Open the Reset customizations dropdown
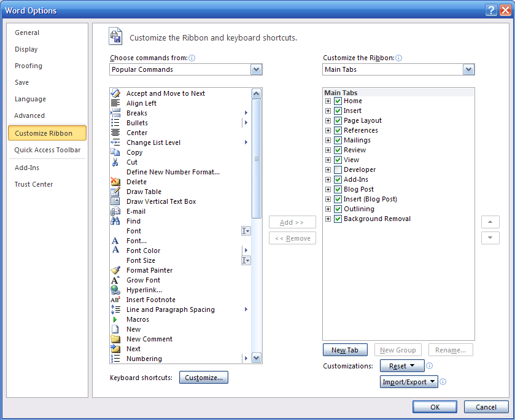515x420 pixels. [x=402, y=366]
